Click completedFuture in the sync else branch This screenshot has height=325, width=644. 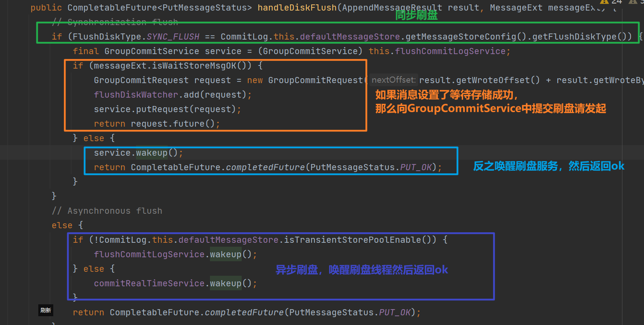point(265,167)
